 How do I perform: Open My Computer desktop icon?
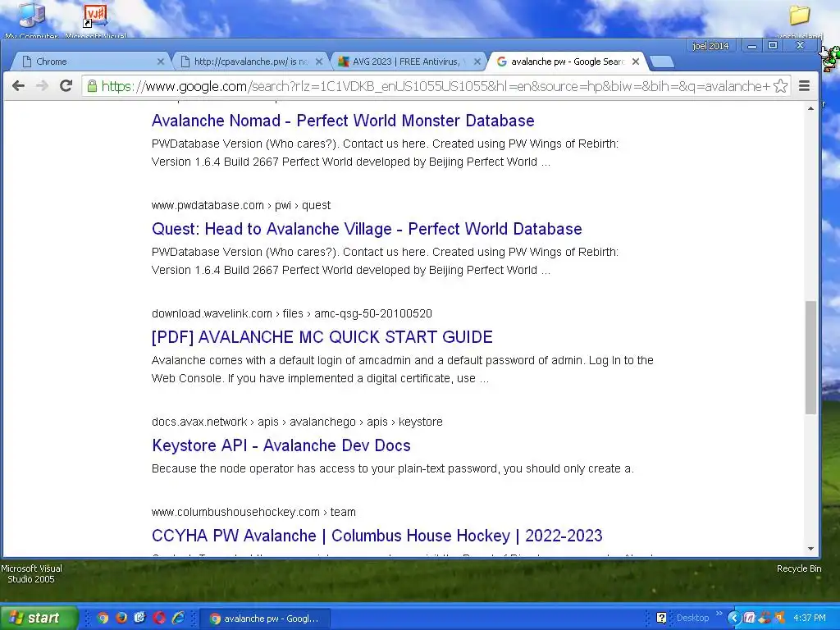pyautogui.click(x=32, y=20)
